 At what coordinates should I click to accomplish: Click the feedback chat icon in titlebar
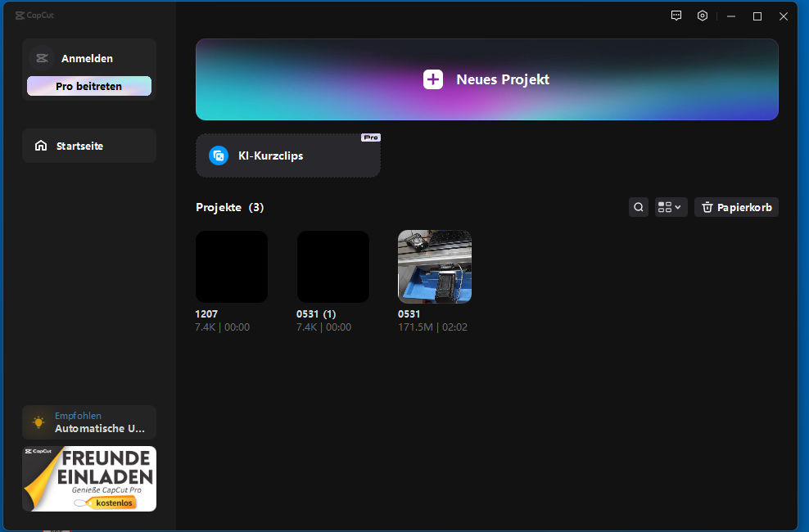676,16
